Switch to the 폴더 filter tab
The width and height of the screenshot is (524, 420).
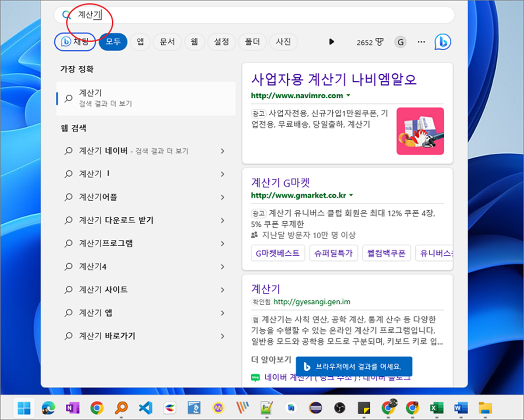252,42
